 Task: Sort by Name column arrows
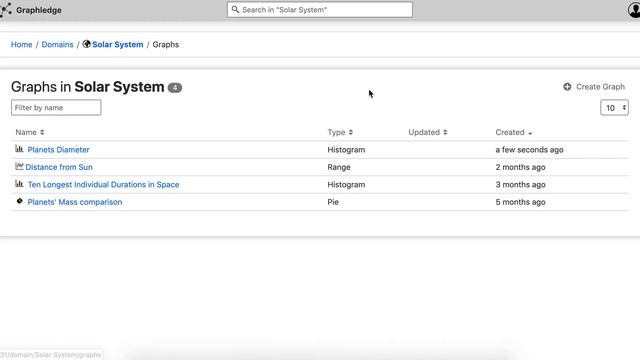point(42,132)
